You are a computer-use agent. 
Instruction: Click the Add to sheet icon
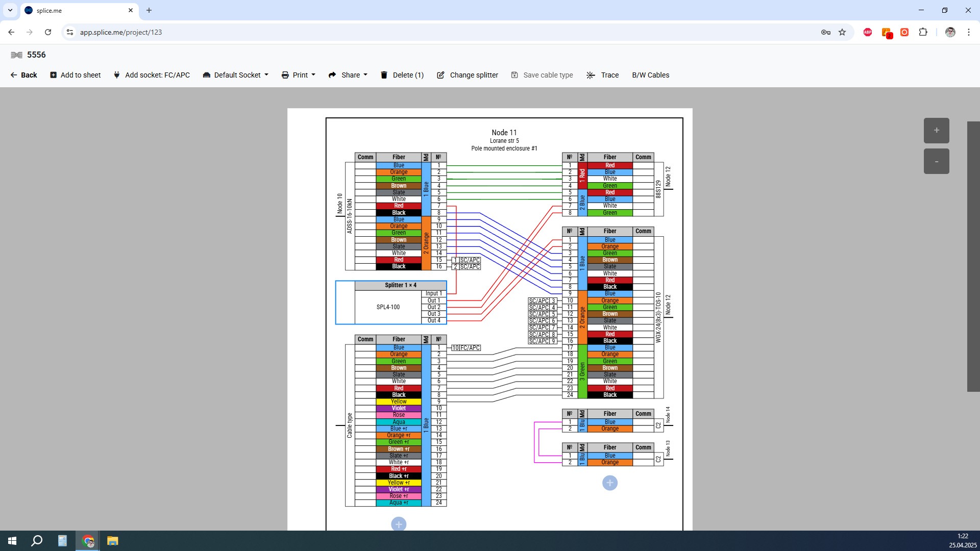tap(53, 75)
